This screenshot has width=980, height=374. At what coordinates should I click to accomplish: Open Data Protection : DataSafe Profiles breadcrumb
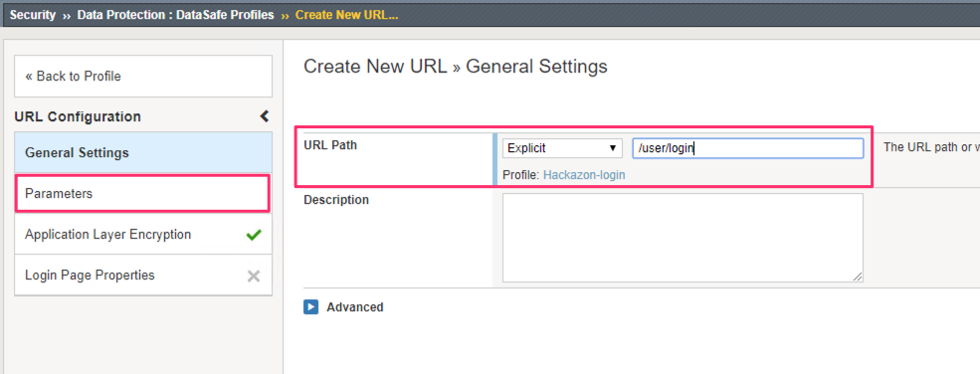pos(176,14)
